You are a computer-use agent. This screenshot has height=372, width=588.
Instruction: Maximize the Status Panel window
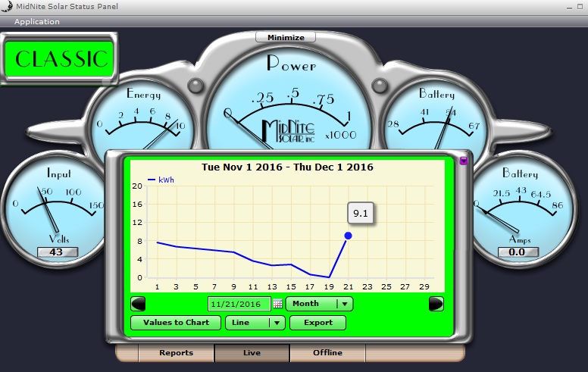coord(580,7)
